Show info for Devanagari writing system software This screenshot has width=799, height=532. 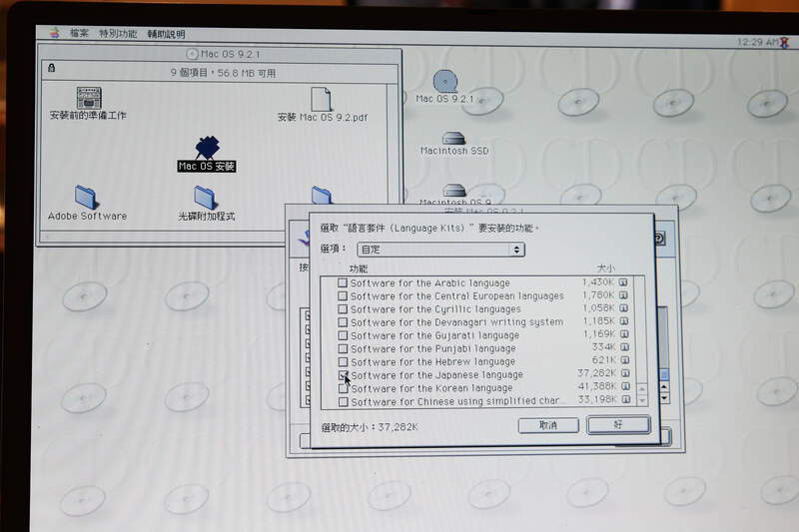[624, 321]
